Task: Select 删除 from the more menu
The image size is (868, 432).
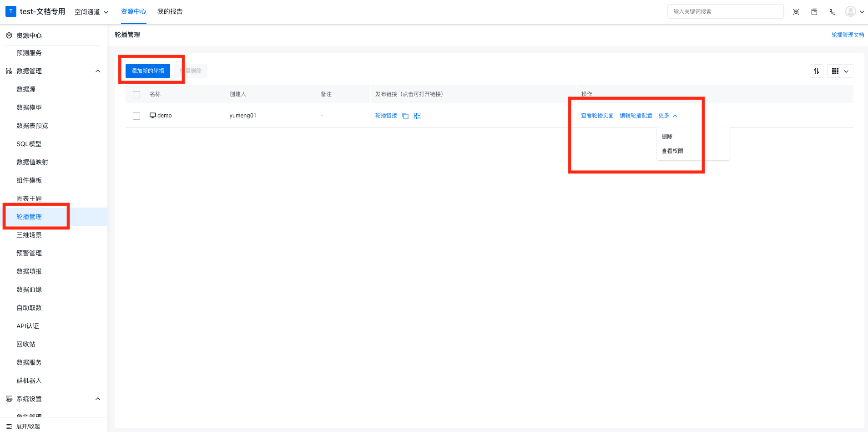Action: click(x=667, y=137)
